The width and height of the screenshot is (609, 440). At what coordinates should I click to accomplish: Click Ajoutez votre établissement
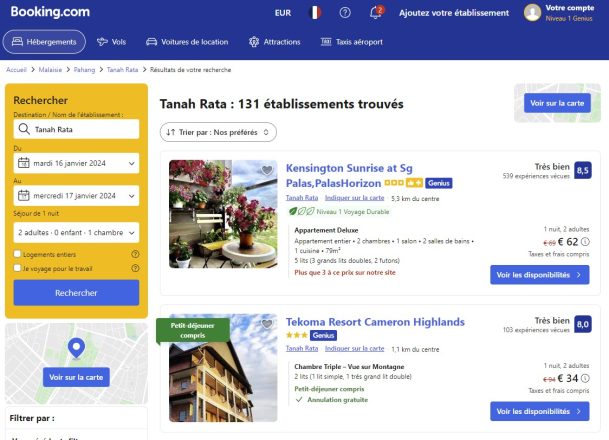[x=454, y=13]
